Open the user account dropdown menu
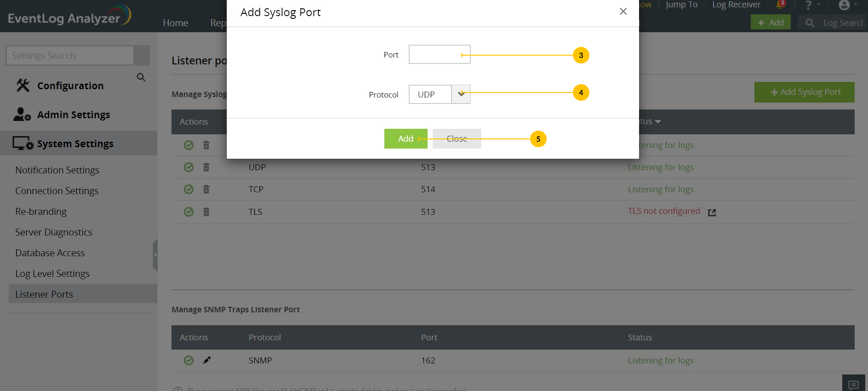Screen dimensions: 868x391 (847, 5)
